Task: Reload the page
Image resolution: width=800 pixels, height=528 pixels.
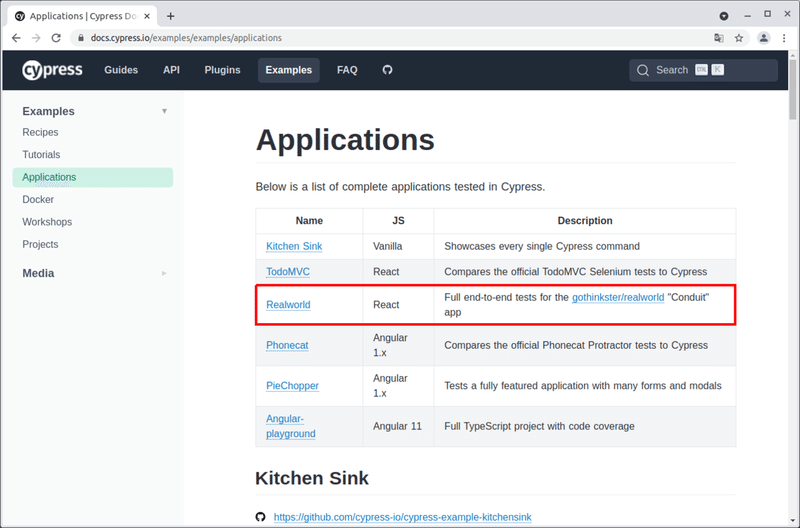Action: pyautogui.click(x=56, y=38)
